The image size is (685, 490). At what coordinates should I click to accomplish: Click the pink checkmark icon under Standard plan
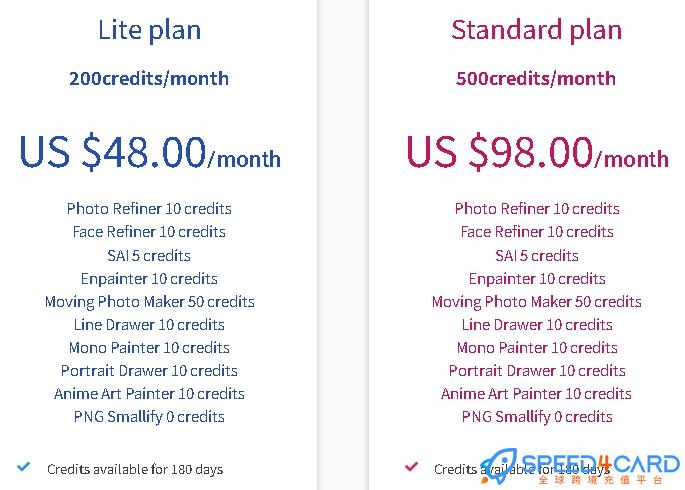[x=411, y=467]
